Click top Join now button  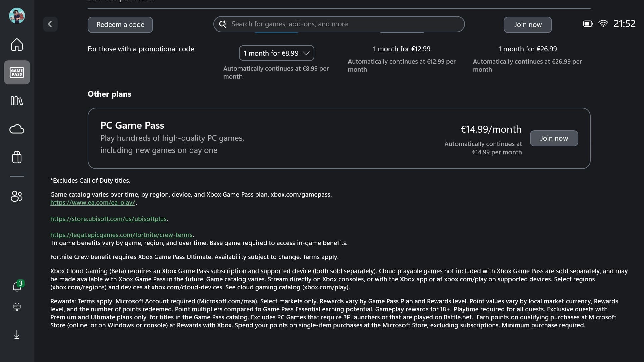[528, 25]
